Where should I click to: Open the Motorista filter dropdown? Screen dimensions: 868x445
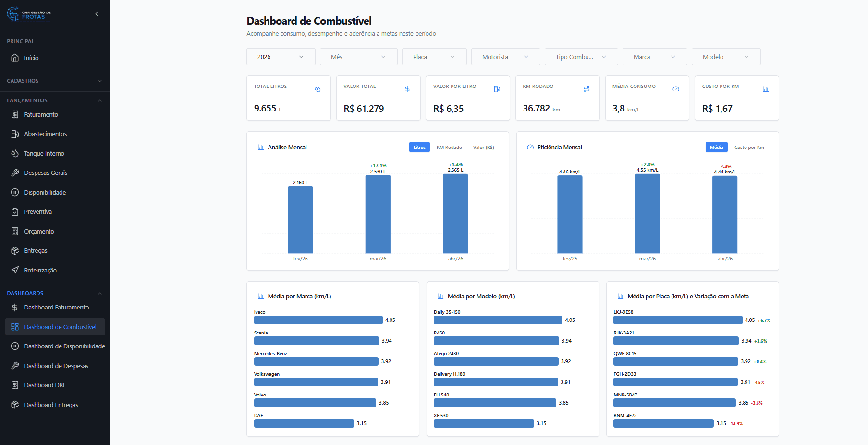506,57
